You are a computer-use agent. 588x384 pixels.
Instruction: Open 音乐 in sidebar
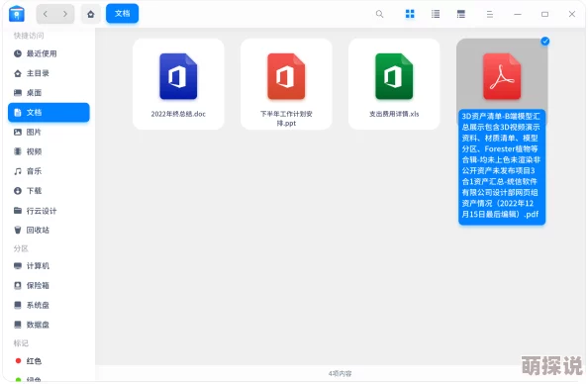(49, 171)
